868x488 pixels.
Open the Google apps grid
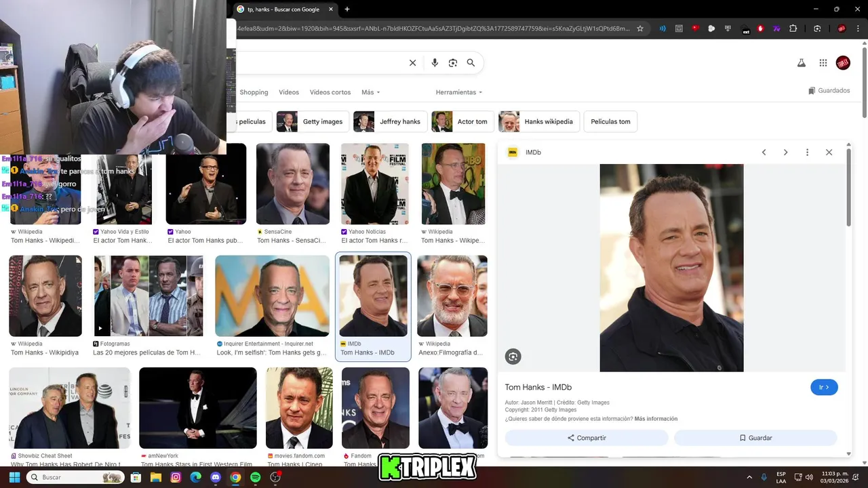[x=823, y=63]
